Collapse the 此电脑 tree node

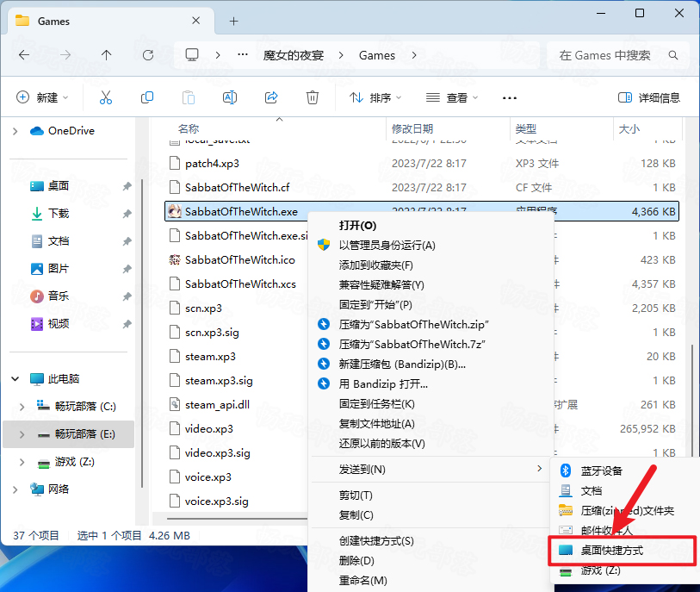pyautogui.click(x=15, y=379)
